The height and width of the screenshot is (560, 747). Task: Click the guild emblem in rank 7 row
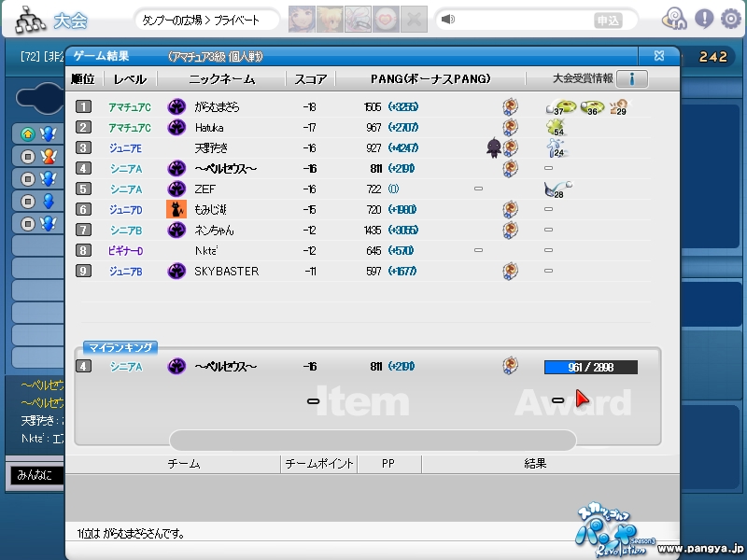pos(176,230)
